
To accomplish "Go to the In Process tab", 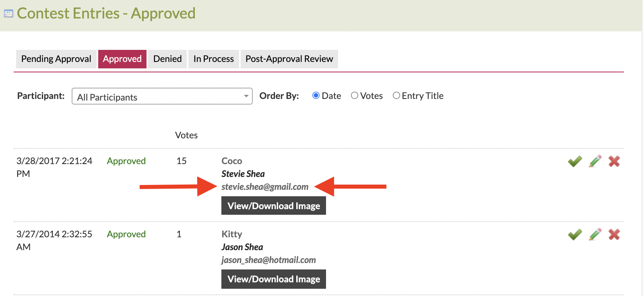I will (x=213, y=59).
